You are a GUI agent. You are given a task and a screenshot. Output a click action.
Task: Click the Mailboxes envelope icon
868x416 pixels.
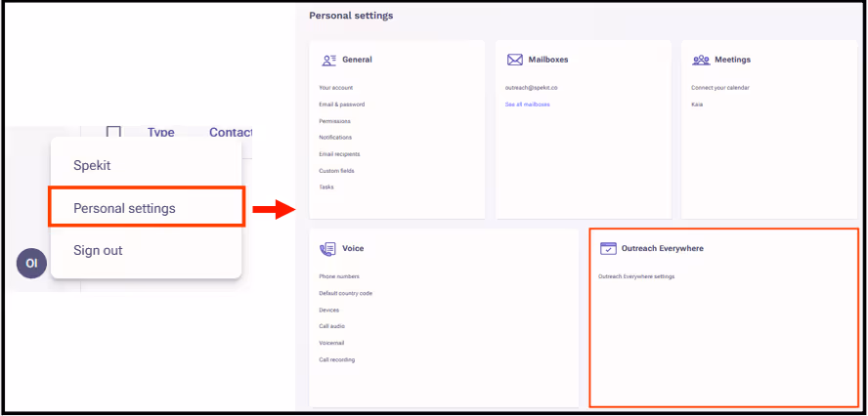(515, 60)
